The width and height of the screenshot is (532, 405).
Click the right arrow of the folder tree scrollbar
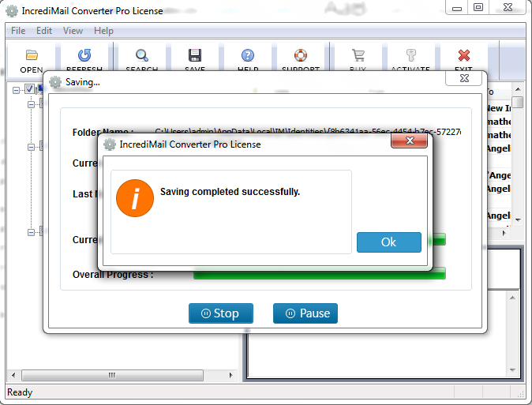pyautogui.click(x=230, y=375)
